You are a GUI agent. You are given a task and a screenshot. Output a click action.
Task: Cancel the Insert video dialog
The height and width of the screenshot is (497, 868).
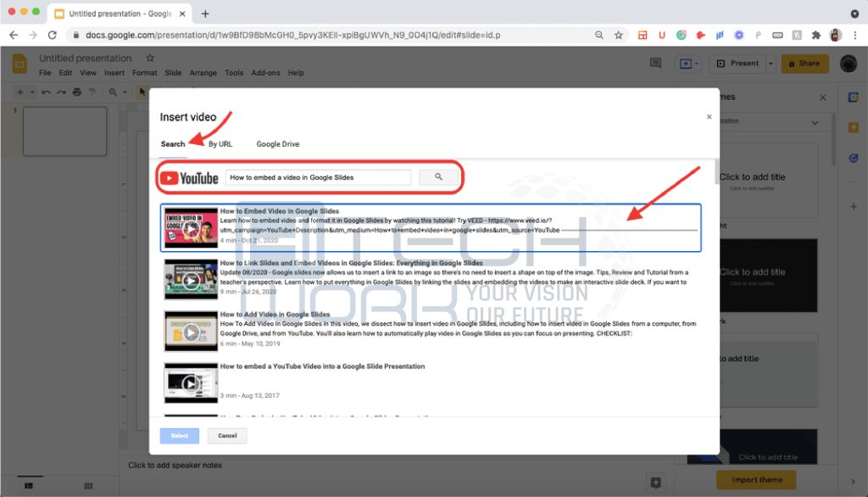227,435
